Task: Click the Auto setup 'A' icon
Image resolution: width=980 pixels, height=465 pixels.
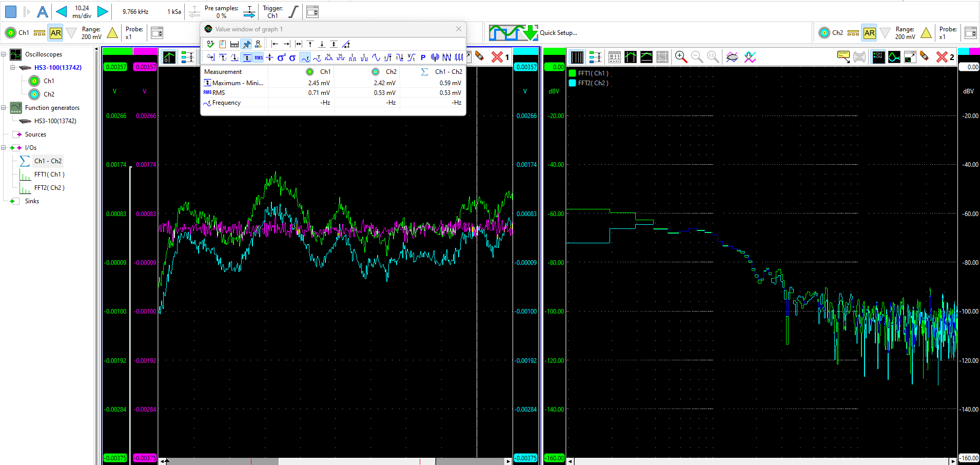Action: (x=43, y=11)
